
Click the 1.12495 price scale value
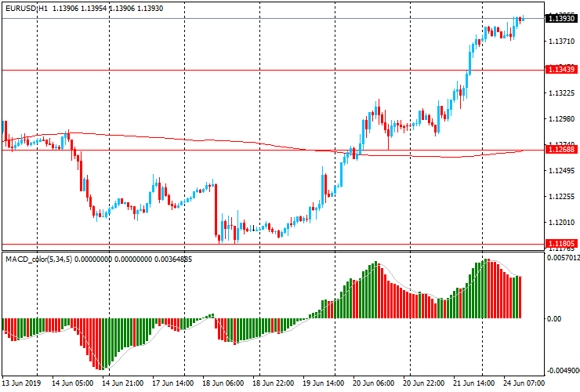pos(561,170)
